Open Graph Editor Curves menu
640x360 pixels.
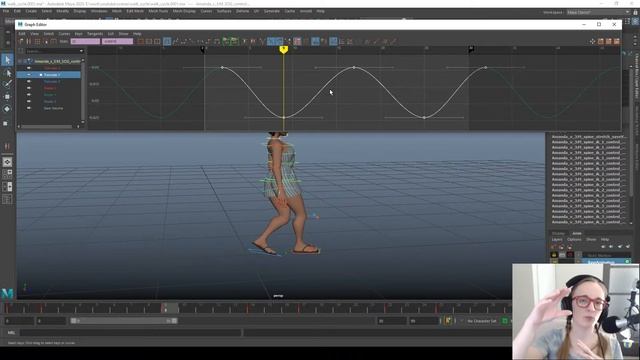[x=64, y=34]
